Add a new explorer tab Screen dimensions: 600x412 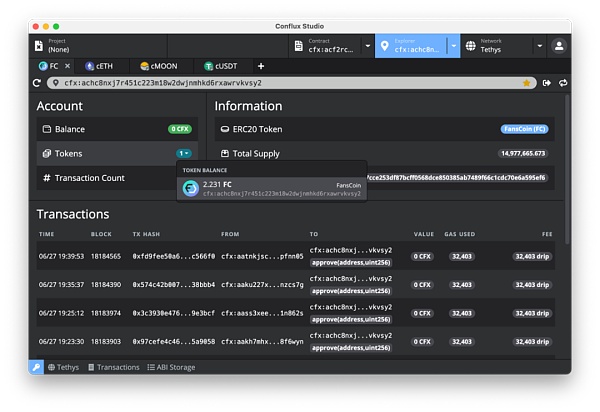tap(261, 66)
